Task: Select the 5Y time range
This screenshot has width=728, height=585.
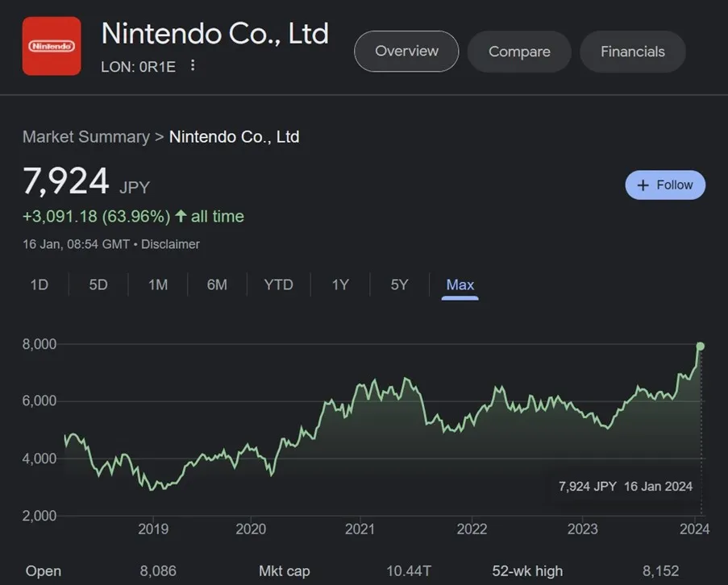Action: (400, 284)
